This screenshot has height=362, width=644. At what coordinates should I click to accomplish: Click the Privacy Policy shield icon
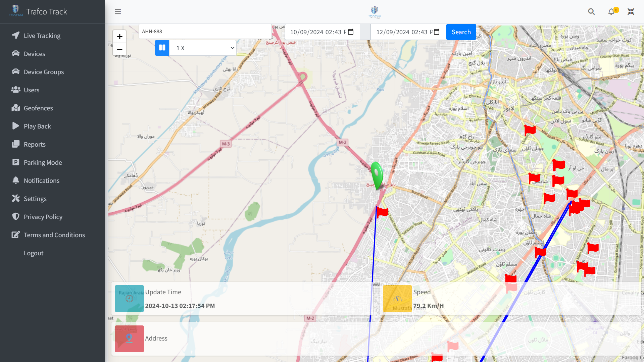point(16,216)
